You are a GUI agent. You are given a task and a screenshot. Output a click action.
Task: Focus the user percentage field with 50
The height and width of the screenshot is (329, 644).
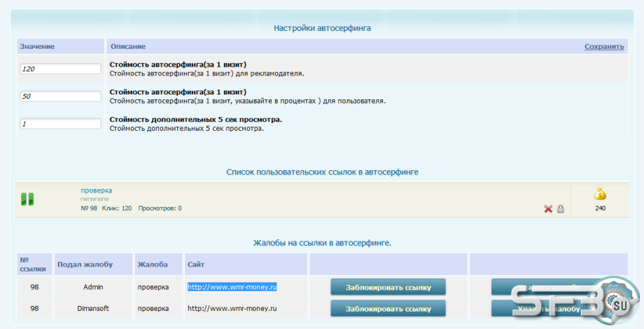(61, 96)
